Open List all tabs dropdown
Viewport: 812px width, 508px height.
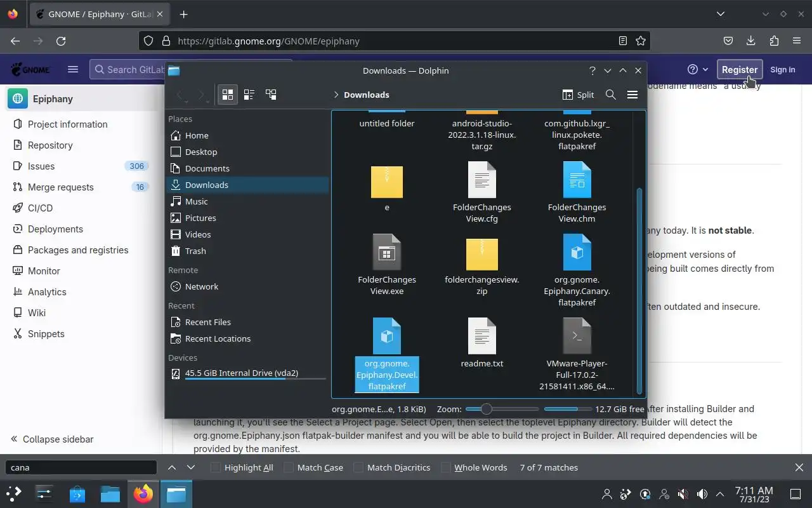click(721, 14)
